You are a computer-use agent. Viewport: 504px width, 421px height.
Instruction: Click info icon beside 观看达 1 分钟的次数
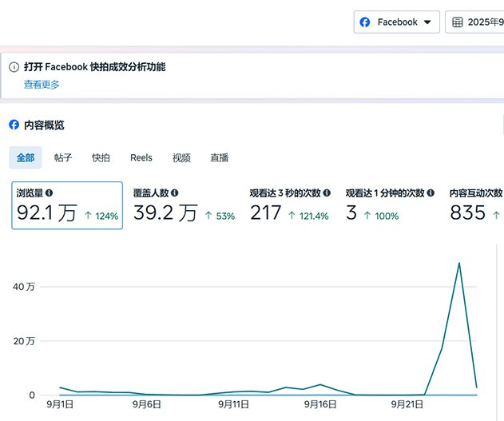pos(431,193)
